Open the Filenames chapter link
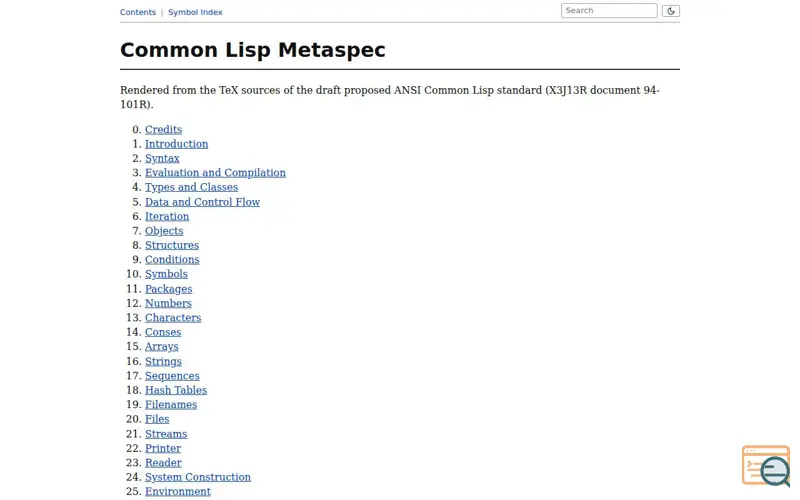This screenshot has height=500, width=800. 171,405
